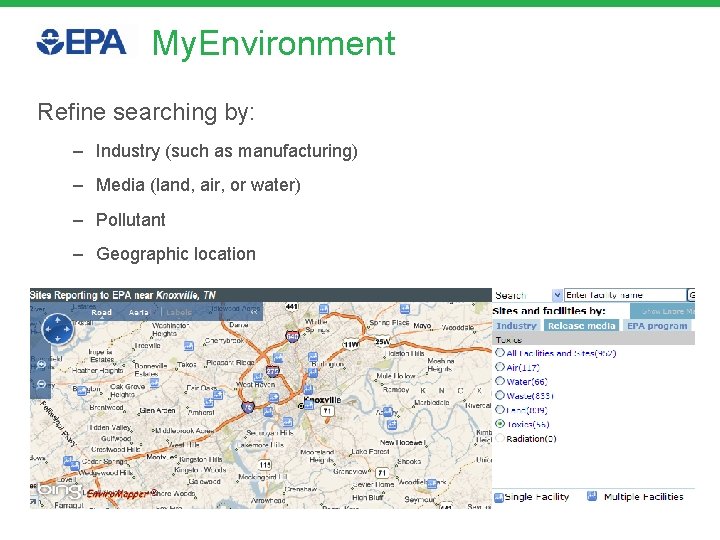Screen dimensions: 720x540
Task: Select the Air(117) radio button
Action: coord(500,367)
